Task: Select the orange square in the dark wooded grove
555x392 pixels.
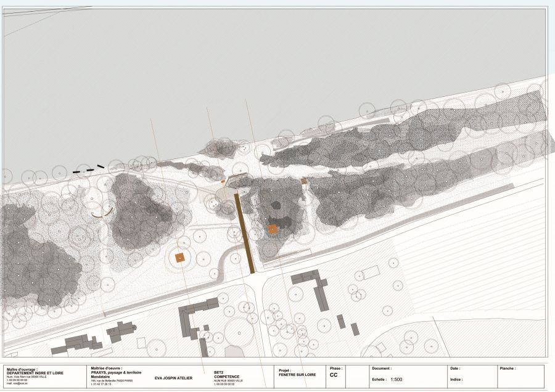Action: pos(273,229)
